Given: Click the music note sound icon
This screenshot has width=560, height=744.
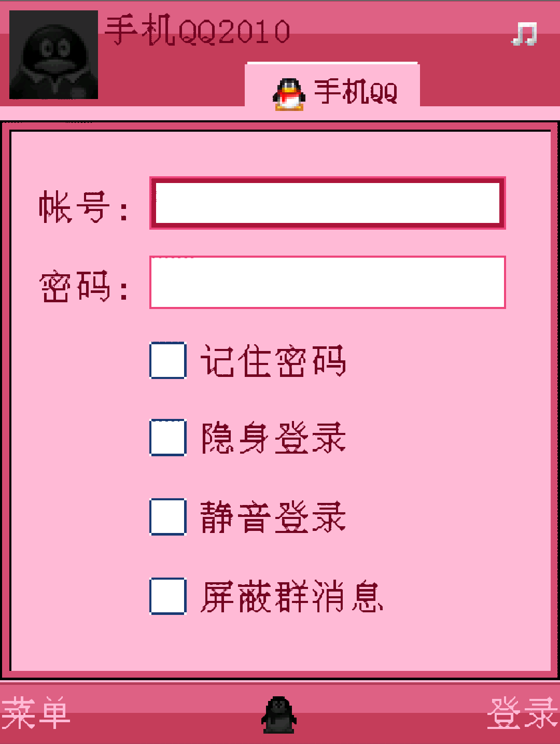Looking at the screenshot, I should point(525,34).
